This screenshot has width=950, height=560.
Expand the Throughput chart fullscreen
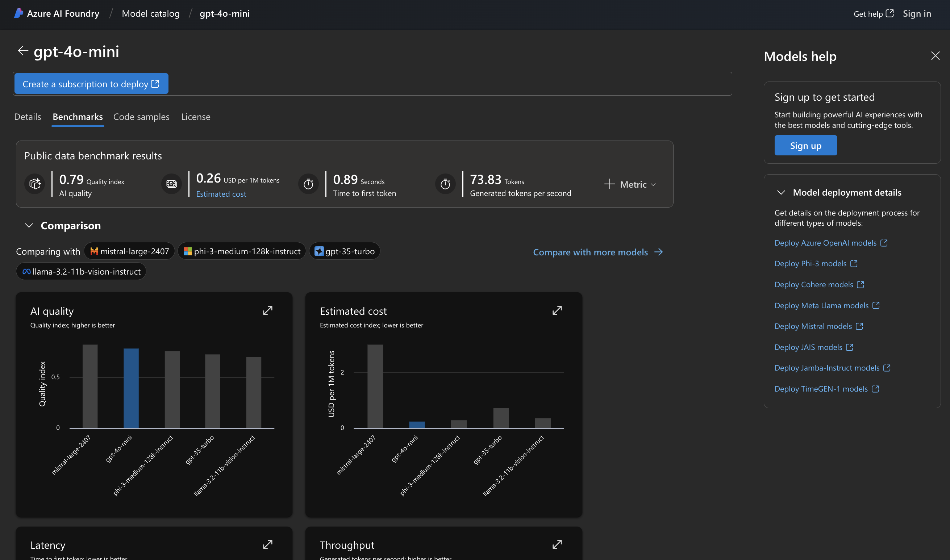click(557, 544)
